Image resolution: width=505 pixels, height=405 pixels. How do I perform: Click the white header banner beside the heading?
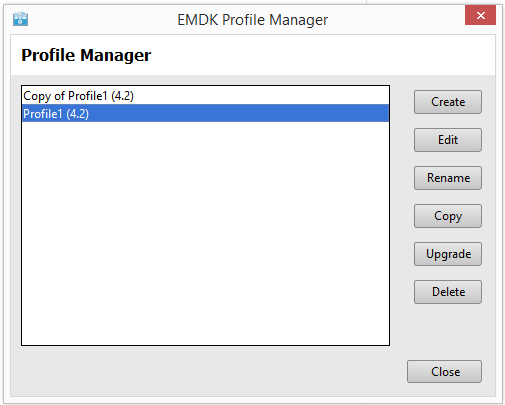(x=320, y=55)
